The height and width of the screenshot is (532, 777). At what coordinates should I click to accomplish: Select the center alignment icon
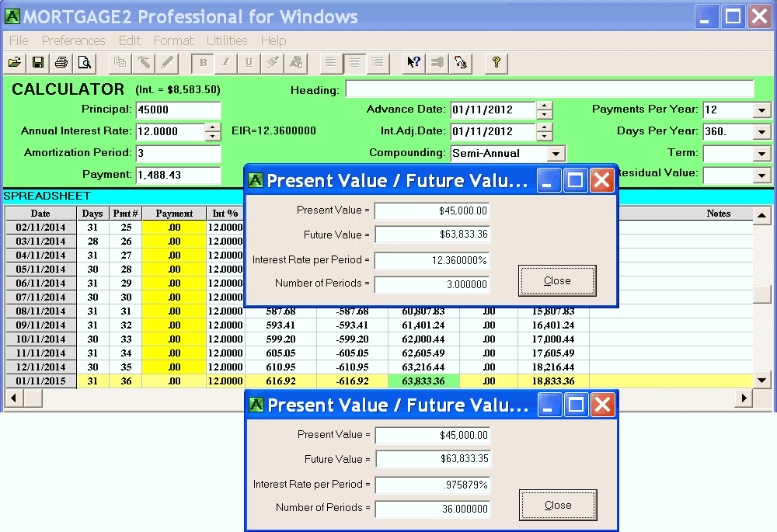354,63
